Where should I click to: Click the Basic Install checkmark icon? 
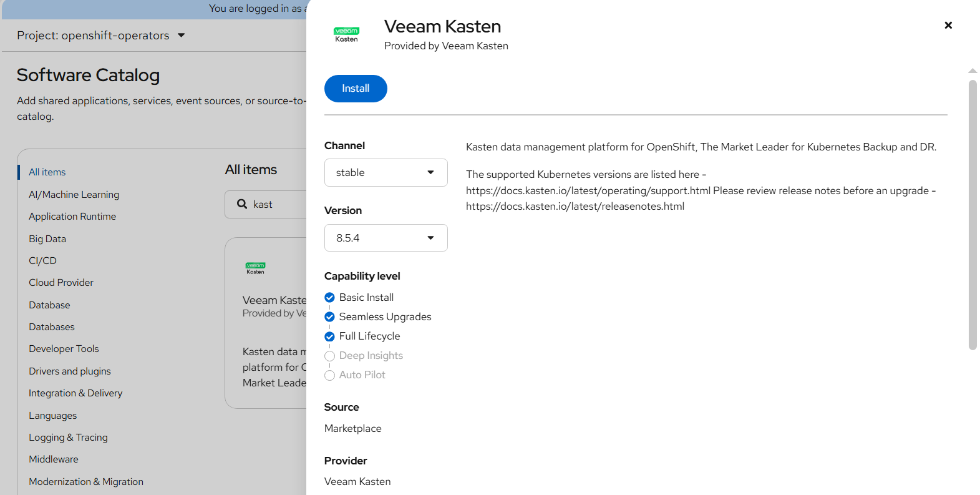pyautogui.click(x=330, y=298)
